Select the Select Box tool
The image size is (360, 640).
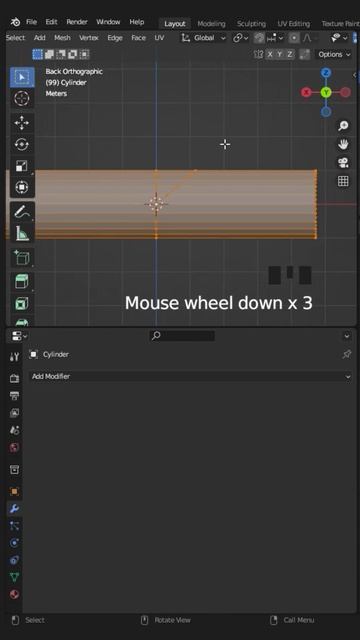[22, 77]
